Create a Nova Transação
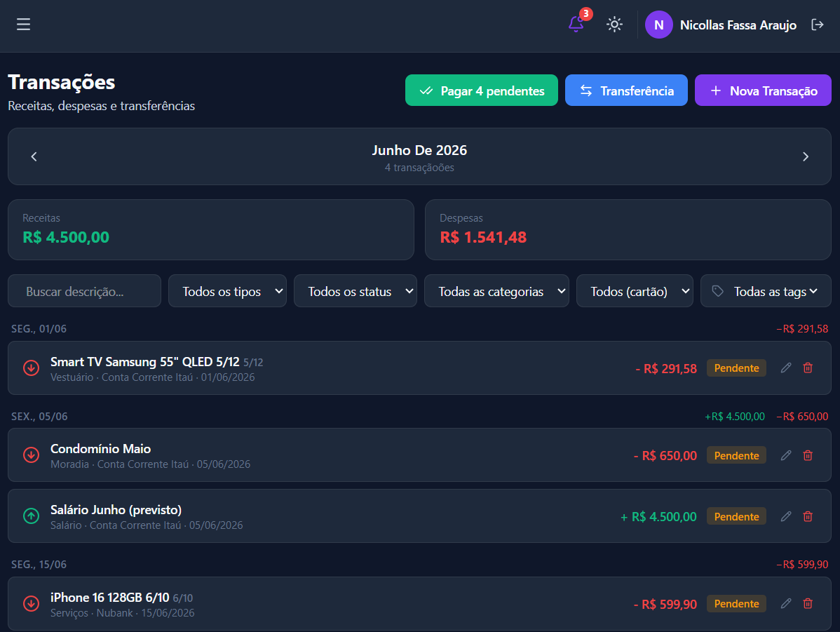Image resolution: width=840 pixels, height=632 pixels. [763, 90]
